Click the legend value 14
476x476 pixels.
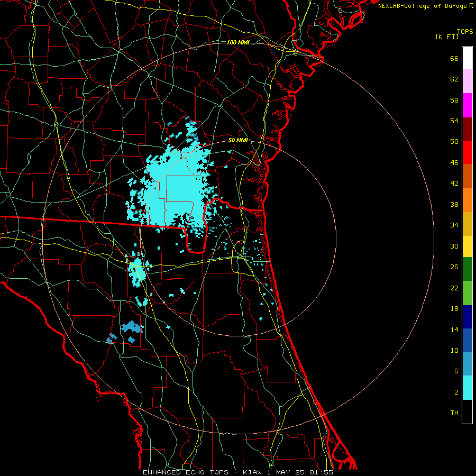(x=454, y=329)
